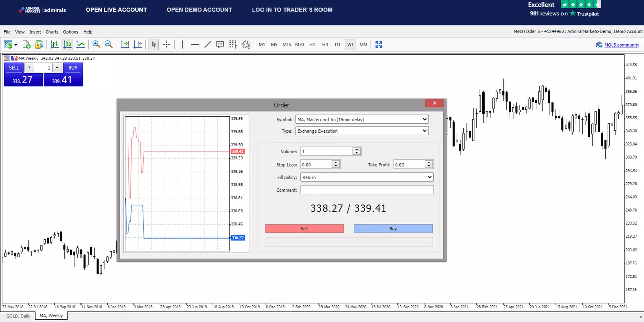Select the vertical line drawing tool
The image size is (644, 322).
point(182,45)
